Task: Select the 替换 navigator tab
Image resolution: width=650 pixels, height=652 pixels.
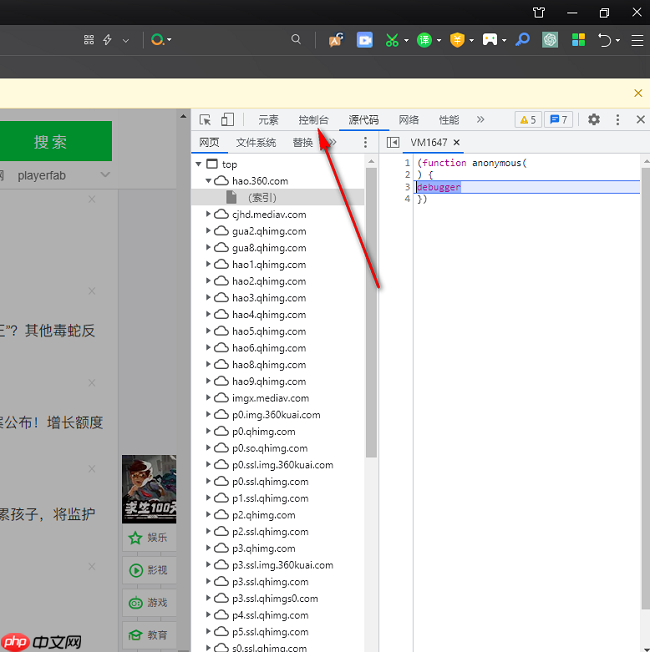Action: [302, 143]
